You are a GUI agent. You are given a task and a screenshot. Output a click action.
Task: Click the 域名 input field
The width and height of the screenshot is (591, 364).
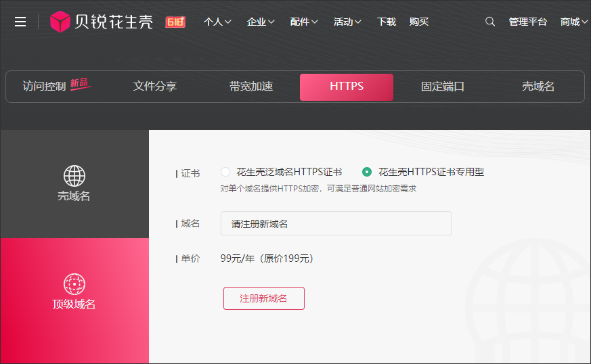(x=336, y=223)
